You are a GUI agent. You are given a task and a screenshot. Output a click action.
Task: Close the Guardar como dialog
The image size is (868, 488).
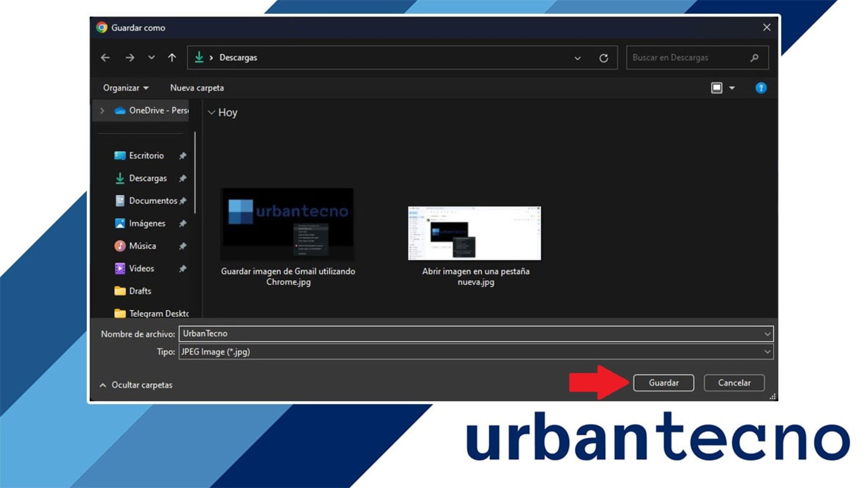[767, 28]
